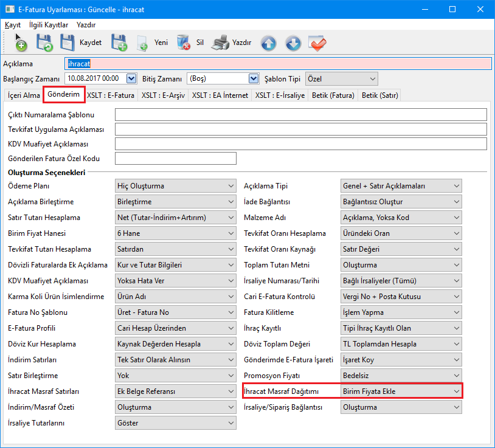Viewport: 495px width, 448px height.
Task: Delete the record with Sil
Action: (190, 43)
